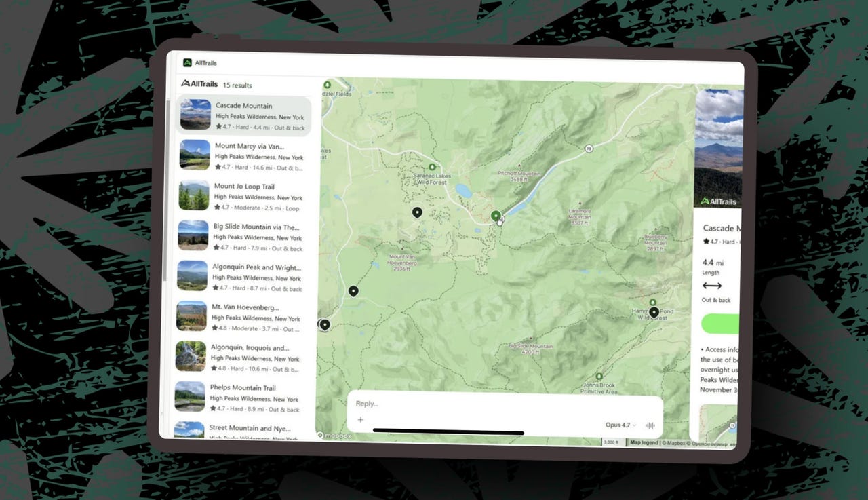
Task: Click the Cascade Mountain photo in details panel
Action: click(x=719, y=146)
